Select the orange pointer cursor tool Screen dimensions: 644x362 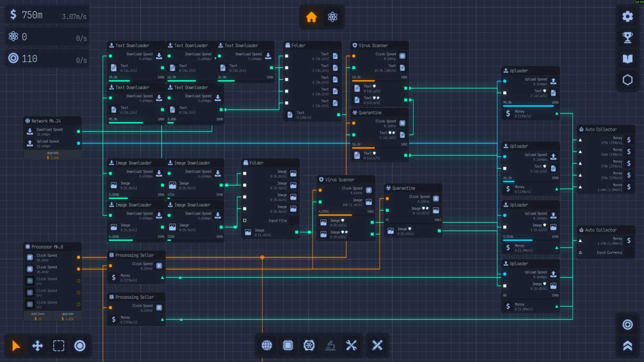[x=16, y=346]
